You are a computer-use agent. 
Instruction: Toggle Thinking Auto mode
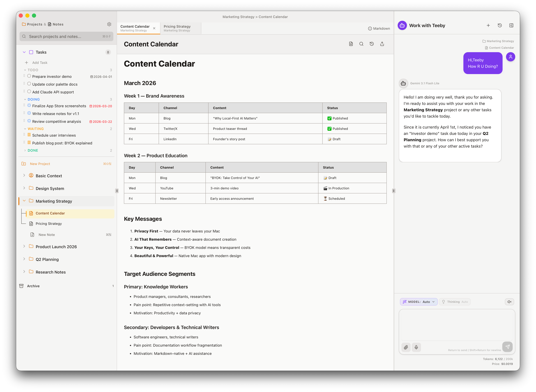coord(455,302)
